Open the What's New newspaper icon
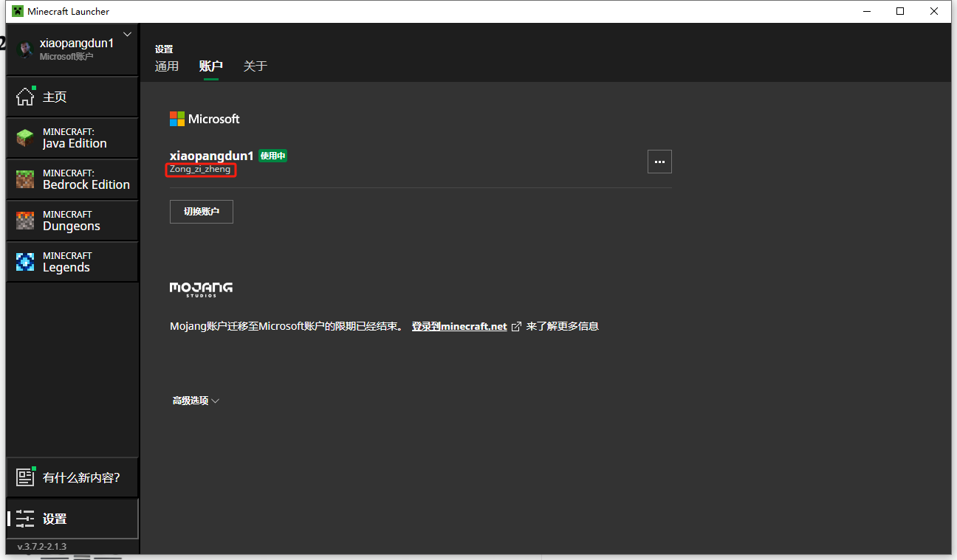 tap(25, 477)
